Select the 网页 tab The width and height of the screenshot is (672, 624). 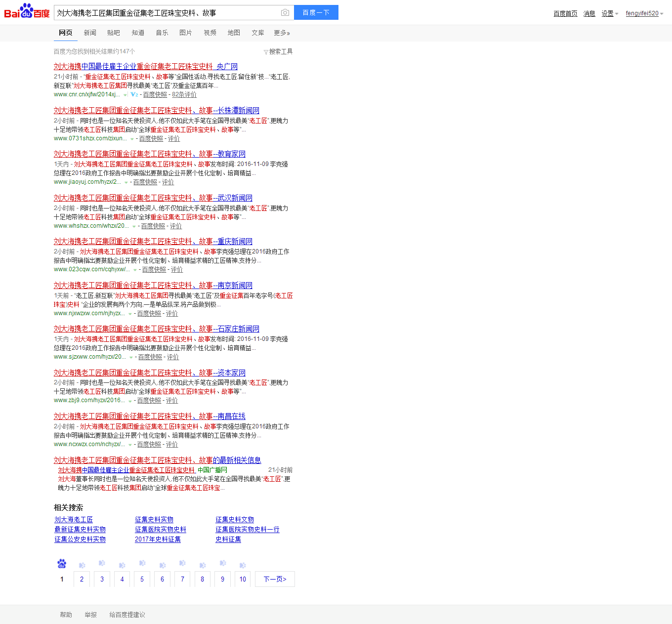[x=66, y=33]
